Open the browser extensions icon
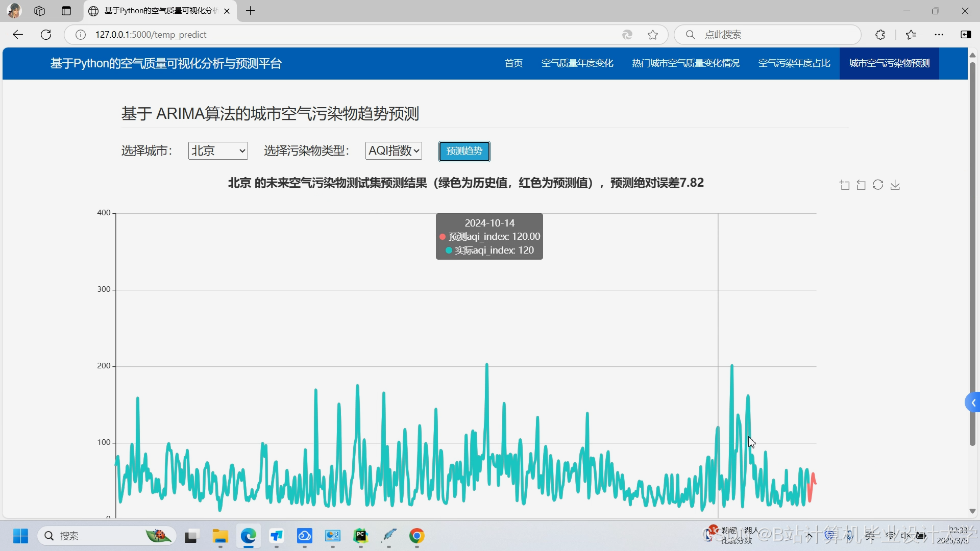Viewport: 980px width, 551px height. click(x=880, y=35)
